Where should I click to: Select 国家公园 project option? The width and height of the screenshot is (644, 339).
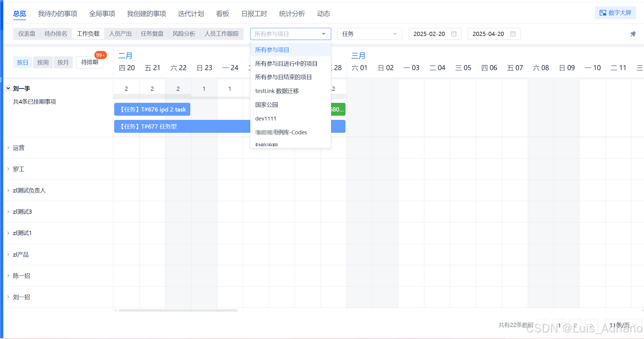point(266,105)
